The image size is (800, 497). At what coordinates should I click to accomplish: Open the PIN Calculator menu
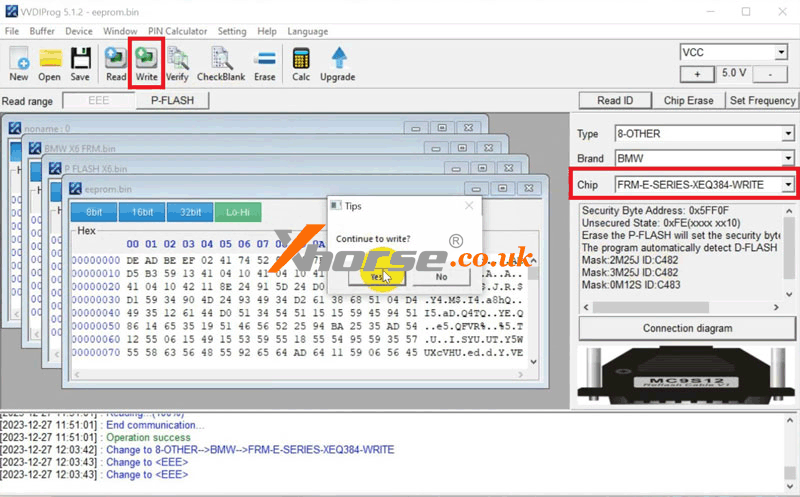[x=177, y=32]
